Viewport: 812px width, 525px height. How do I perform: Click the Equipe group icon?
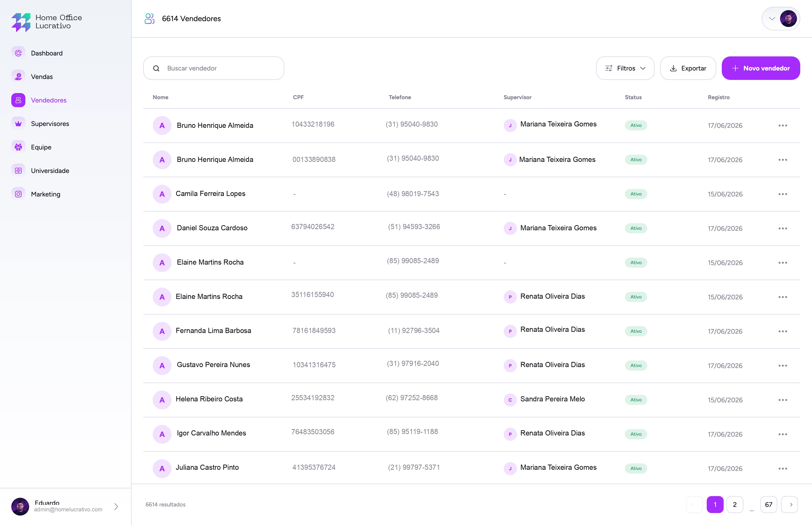point(18,147)
